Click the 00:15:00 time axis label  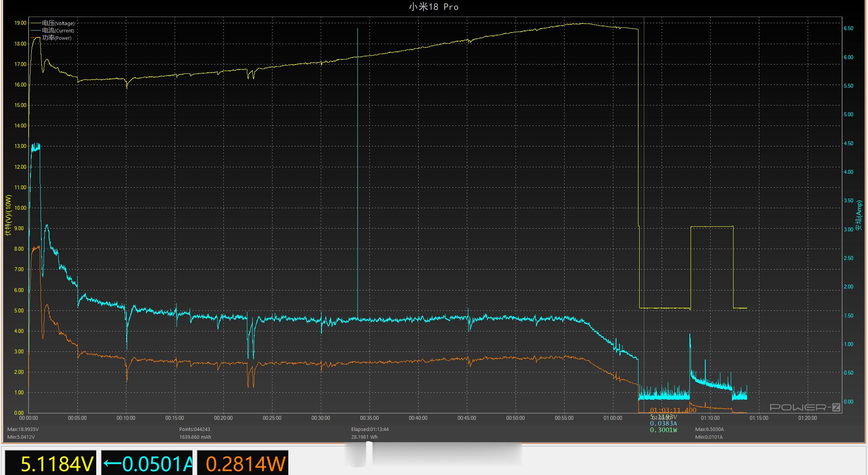175,418
